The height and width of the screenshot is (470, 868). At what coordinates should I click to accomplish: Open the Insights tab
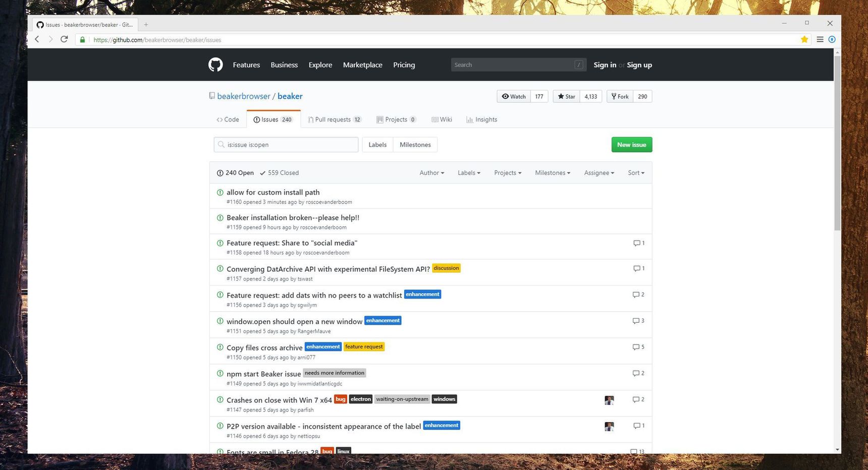[x=482, y=120]
